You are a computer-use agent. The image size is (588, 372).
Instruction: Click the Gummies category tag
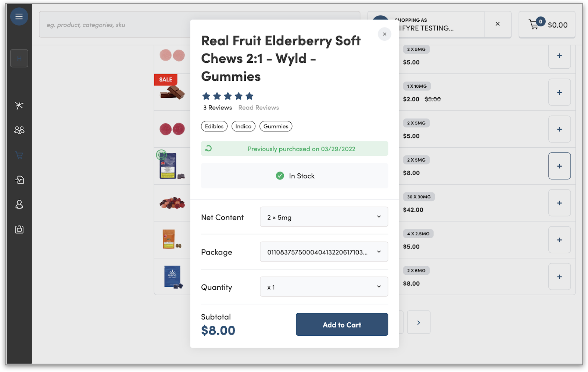[276, 126]
